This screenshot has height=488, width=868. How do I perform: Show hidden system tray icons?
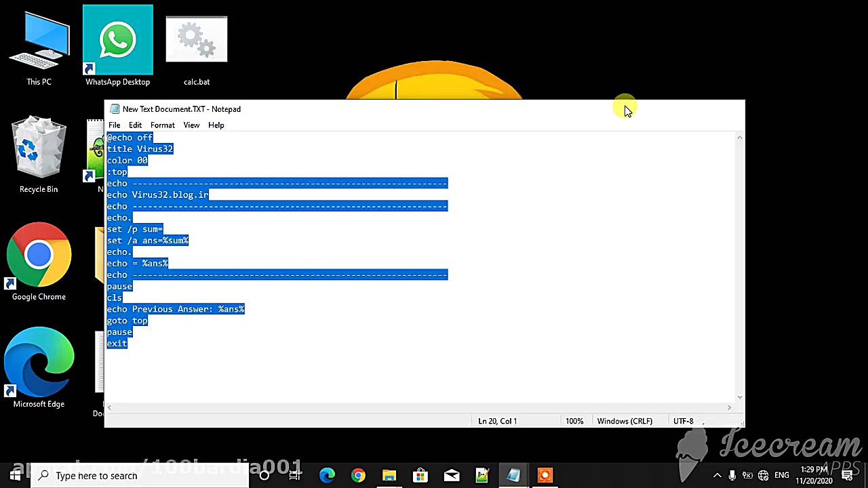(x=717, y=475)
